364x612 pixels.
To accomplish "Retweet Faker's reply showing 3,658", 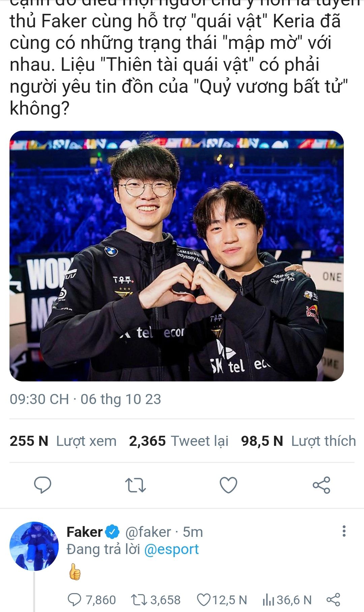I will point(155,600).
